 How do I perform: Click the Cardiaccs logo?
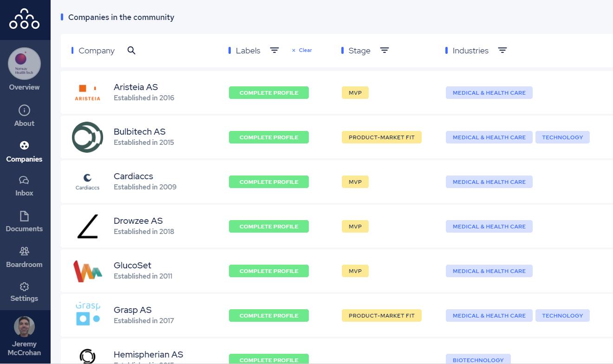point(87,182)
